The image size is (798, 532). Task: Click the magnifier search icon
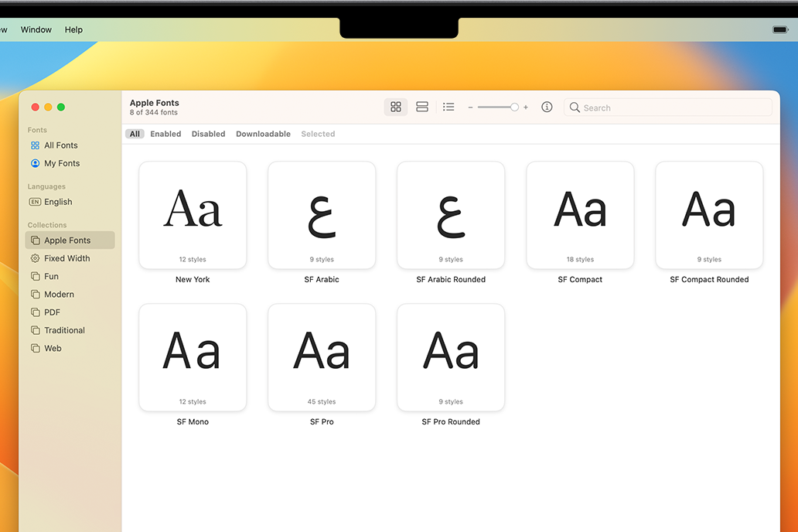575,107
